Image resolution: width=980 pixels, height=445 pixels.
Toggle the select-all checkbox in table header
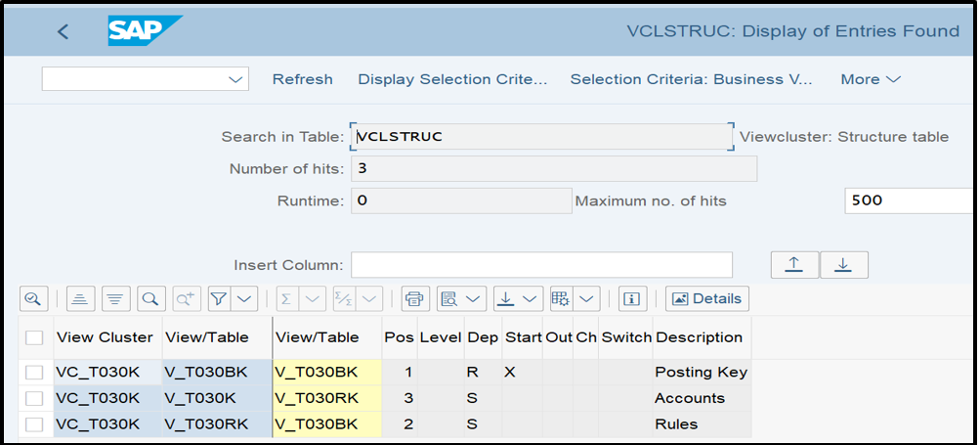pyautogui.click(x=34, y=338)
